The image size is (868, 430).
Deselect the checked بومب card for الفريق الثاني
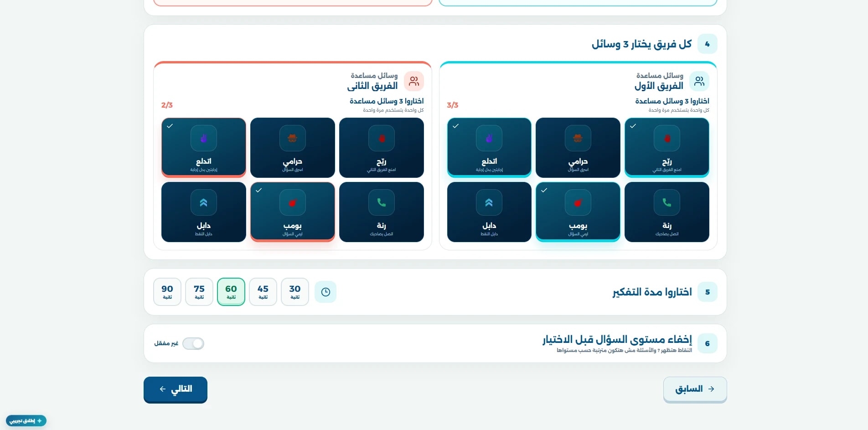coord(293,212)
